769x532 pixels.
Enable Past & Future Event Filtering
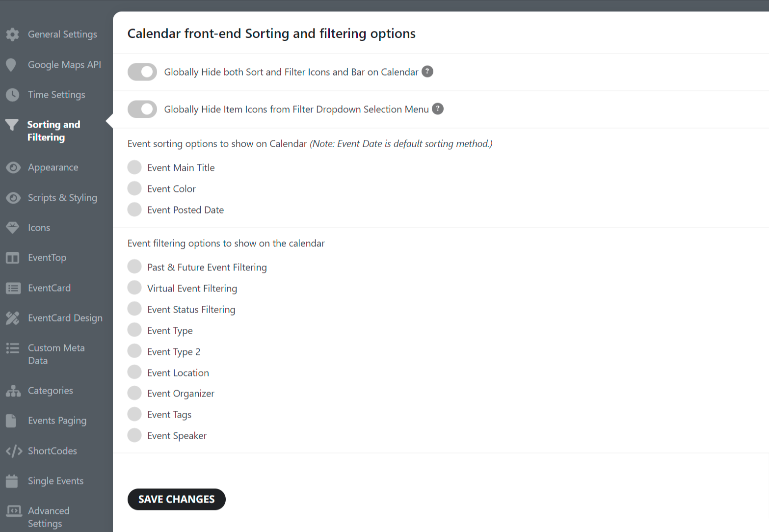(x=134, y=266)
